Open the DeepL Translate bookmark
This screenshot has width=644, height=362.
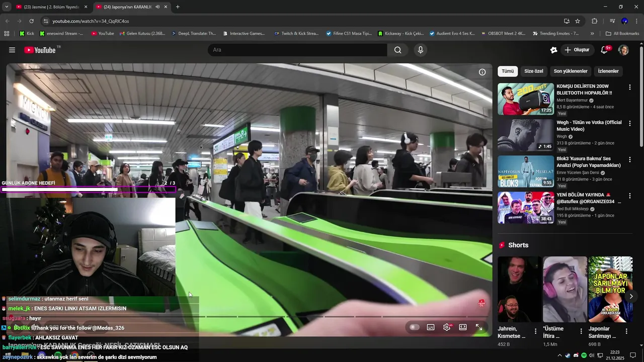pos(194,34)
